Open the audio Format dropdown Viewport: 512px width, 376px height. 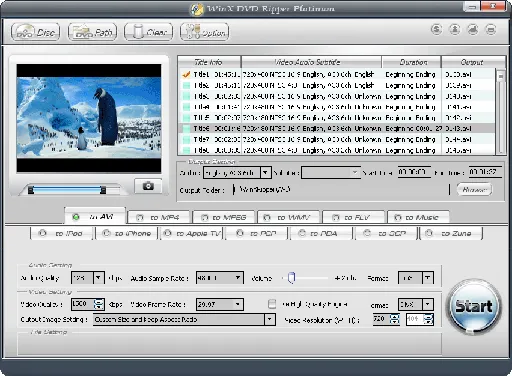[x=428, y=278]
